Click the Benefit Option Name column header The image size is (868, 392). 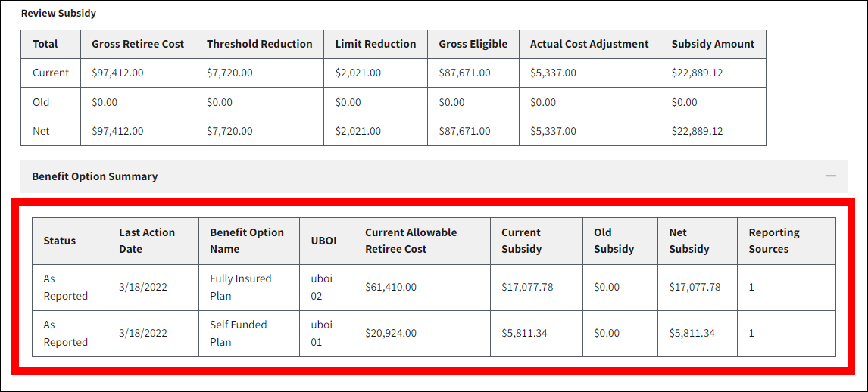(x=247, y=241)
